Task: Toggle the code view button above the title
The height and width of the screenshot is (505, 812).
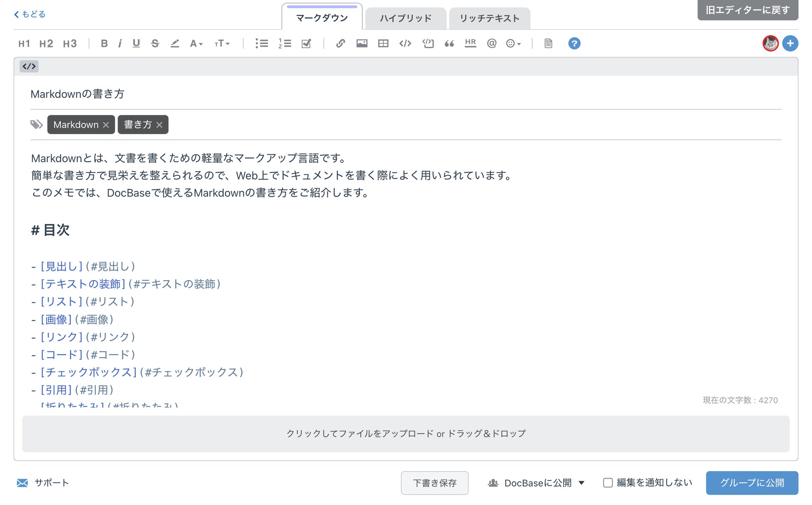Action: click(29, 66)
